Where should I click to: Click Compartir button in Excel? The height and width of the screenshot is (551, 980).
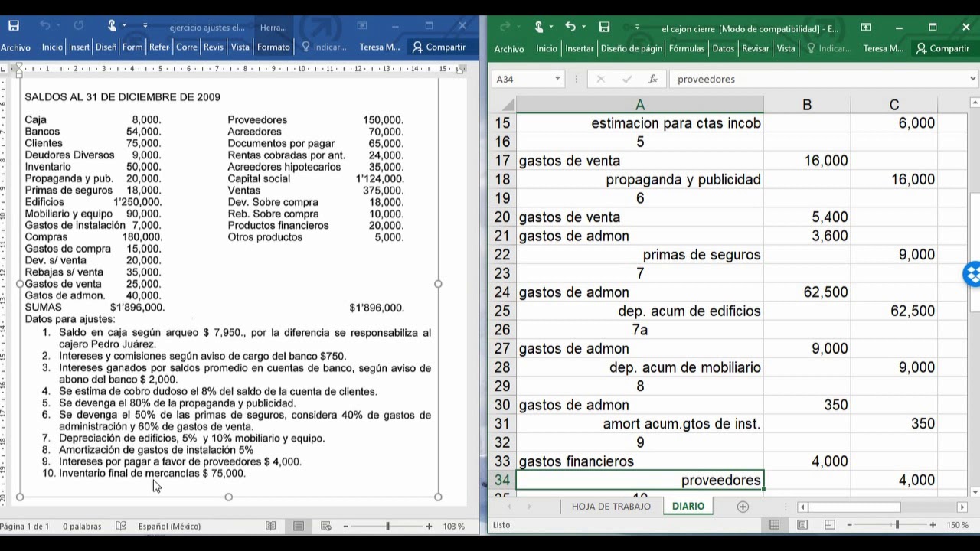pyautogui.click(x=942, y=48)
